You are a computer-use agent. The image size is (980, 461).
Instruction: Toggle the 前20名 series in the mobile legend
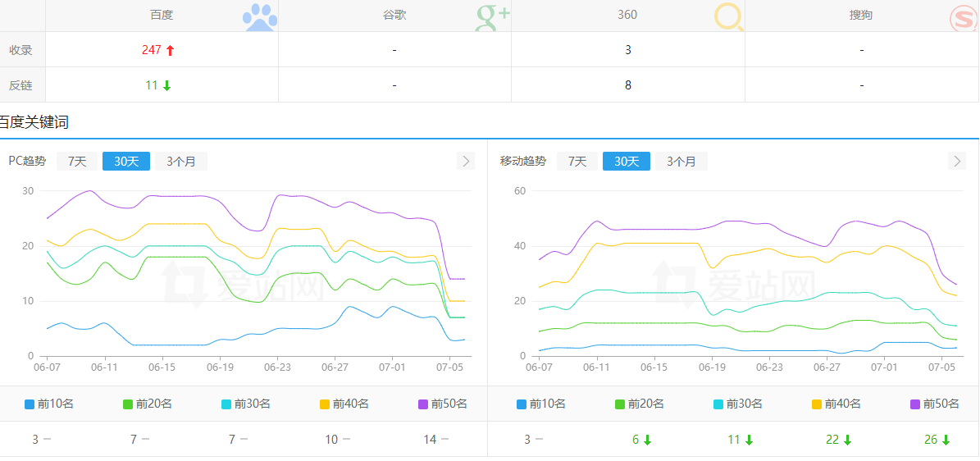[639, 404]
